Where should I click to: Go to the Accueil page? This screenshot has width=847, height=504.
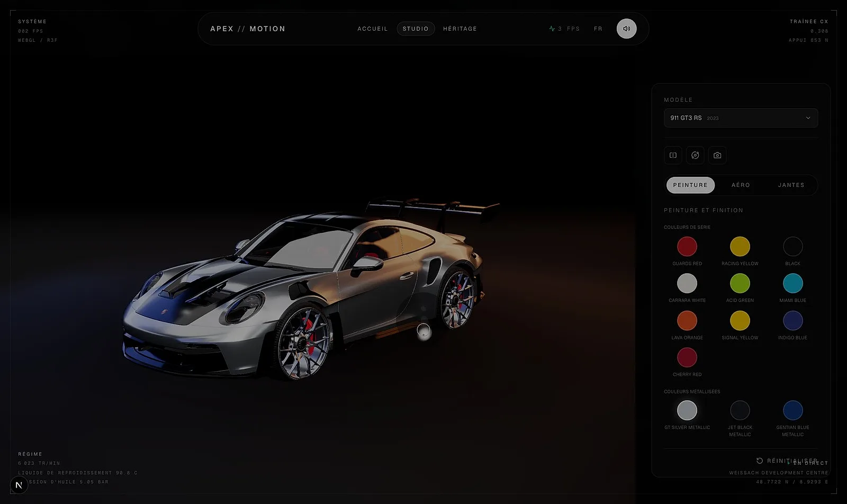(373, 29)
